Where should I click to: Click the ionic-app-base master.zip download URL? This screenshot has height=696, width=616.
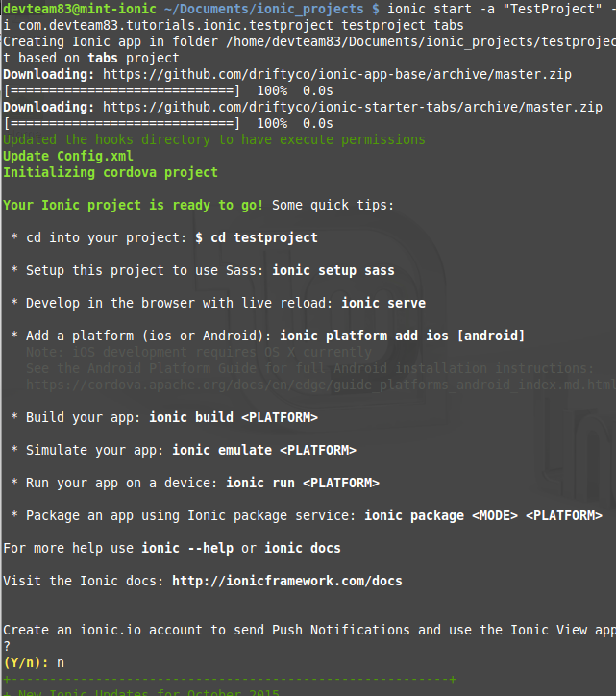coord(337,75)
